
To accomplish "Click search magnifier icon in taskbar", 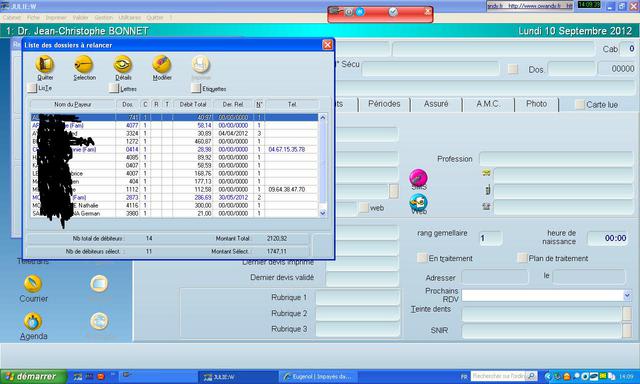I will coord(531,376).
